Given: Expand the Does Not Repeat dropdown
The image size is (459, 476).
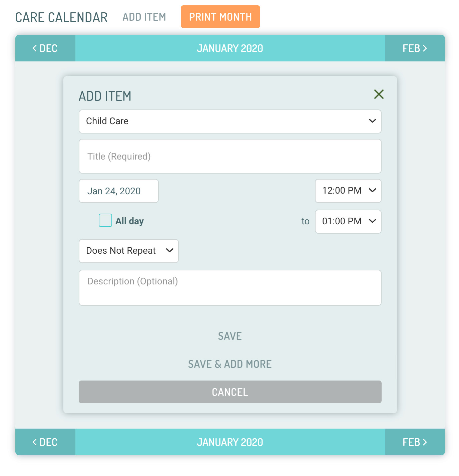Looking at the screenshot, I should (129, 251).
